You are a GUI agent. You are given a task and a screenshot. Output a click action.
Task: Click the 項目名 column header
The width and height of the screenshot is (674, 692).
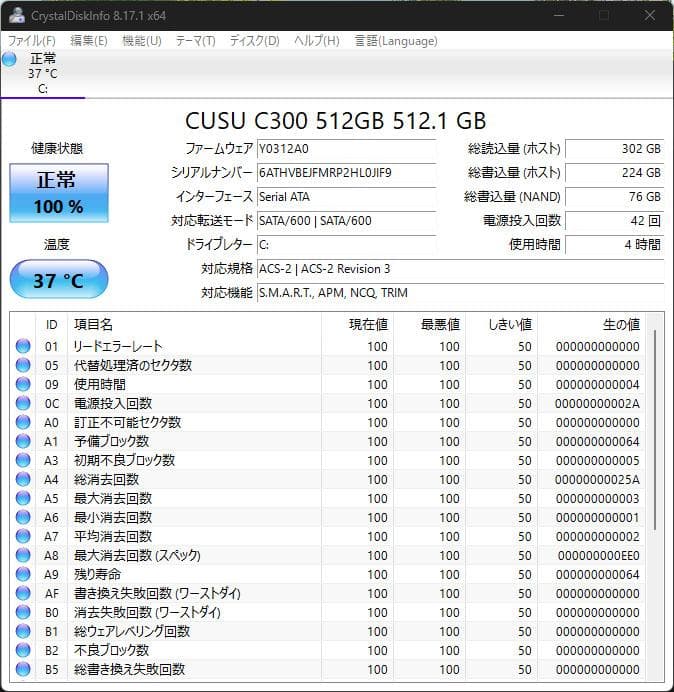194,325
